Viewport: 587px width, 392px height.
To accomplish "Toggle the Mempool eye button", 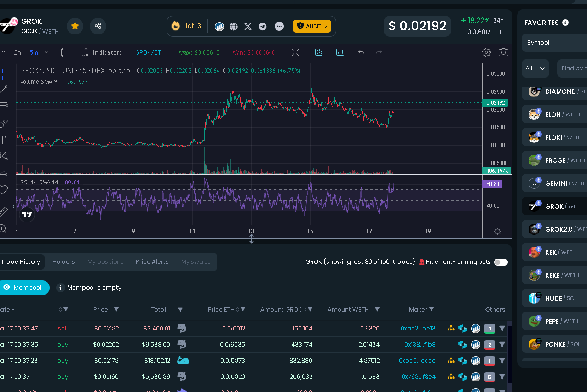I will pyautogui.click(x=24, y=288).
